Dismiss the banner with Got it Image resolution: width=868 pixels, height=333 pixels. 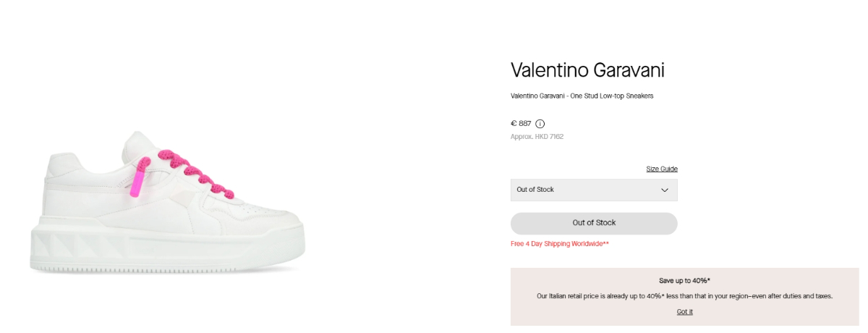(684, 312)
